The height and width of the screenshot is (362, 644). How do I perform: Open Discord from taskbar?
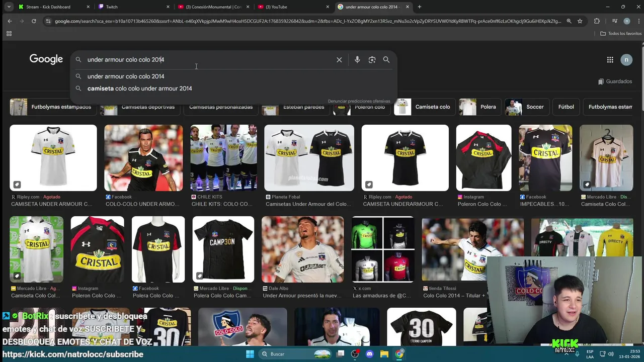[x=370, y=354]
